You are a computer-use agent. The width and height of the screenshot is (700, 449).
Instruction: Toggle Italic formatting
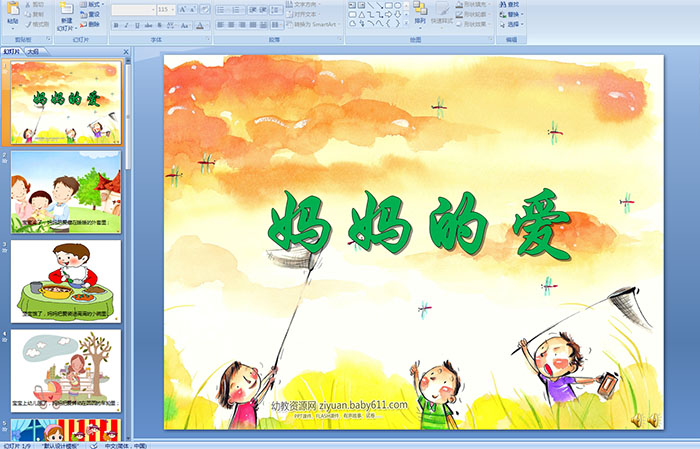pos(126,25)
